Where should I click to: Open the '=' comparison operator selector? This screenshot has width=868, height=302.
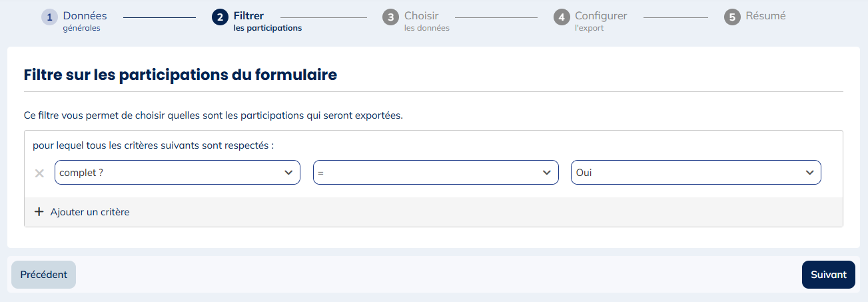tap(436, 173)
